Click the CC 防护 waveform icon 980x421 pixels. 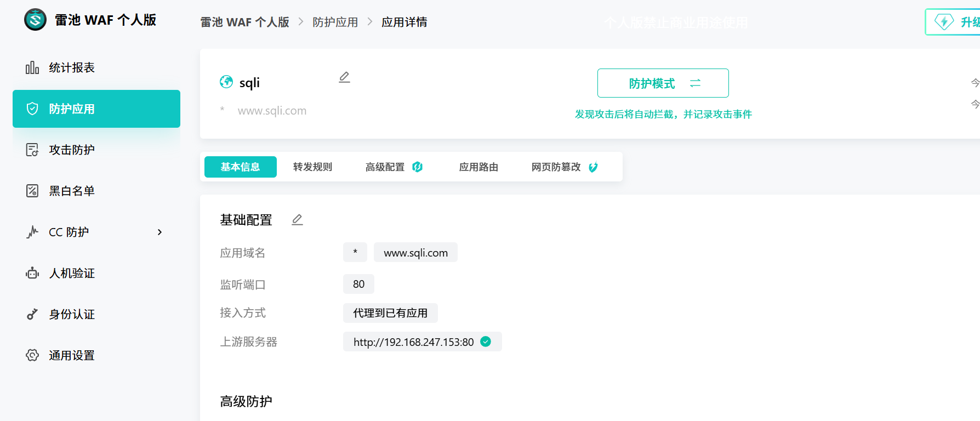(x=32, y=232)
